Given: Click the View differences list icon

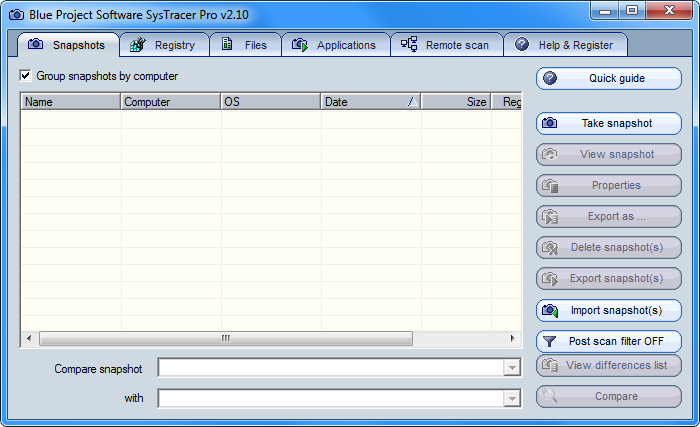Looking at the screenshot, I should pos(550,365).
